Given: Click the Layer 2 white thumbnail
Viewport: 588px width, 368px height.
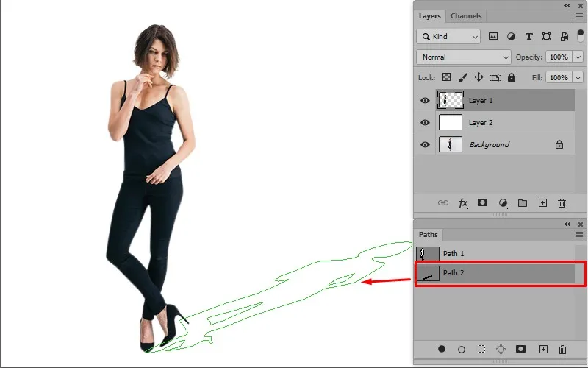Looking at the screenshot, I should (x=450, y=122).
